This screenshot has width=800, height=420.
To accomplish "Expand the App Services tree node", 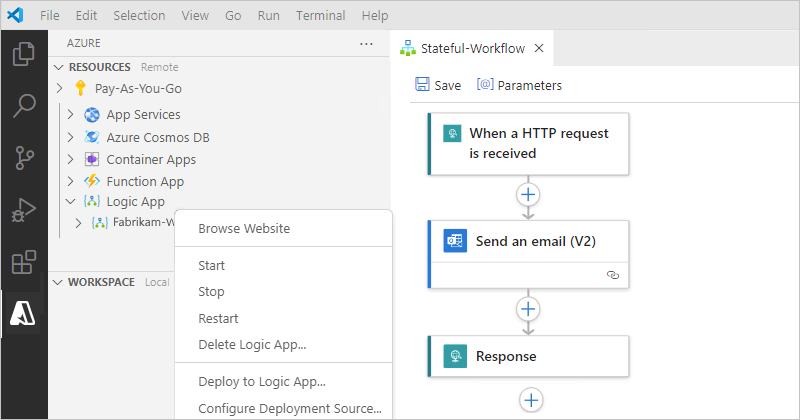I will click(x=71, y=115).
